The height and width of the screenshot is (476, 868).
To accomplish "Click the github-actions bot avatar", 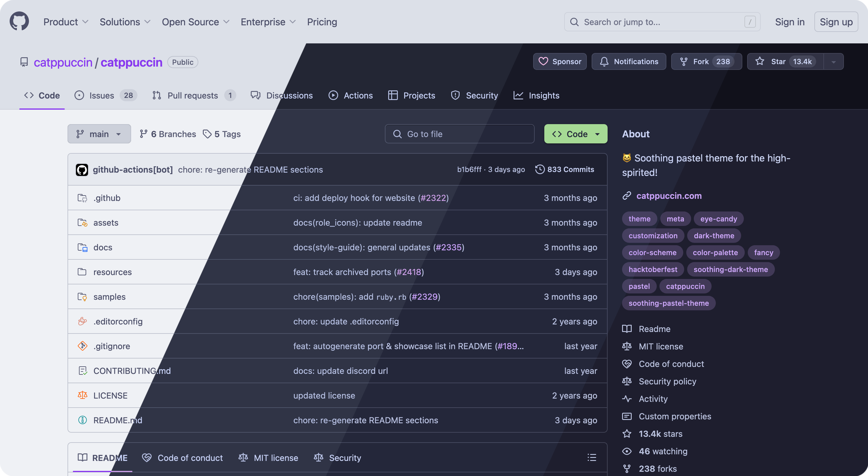I will (x=82, y=170).
